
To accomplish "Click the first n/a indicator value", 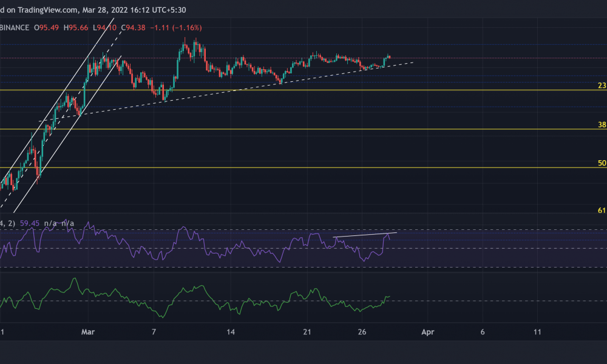I will (x=50, y=224).
